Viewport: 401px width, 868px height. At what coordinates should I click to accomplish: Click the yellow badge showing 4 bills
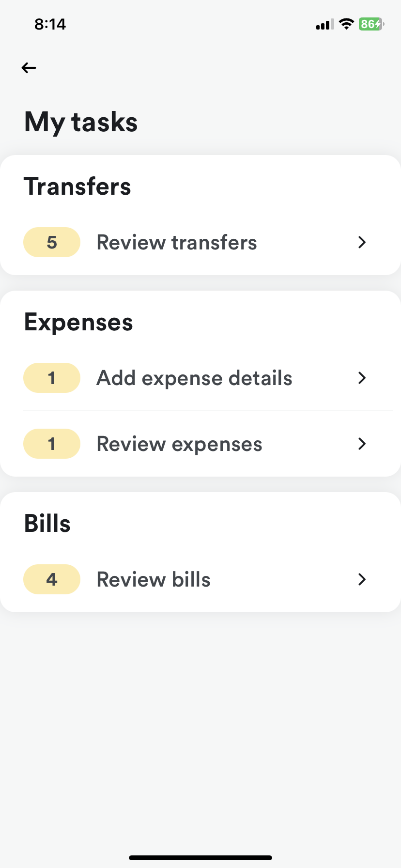(52, 579)
